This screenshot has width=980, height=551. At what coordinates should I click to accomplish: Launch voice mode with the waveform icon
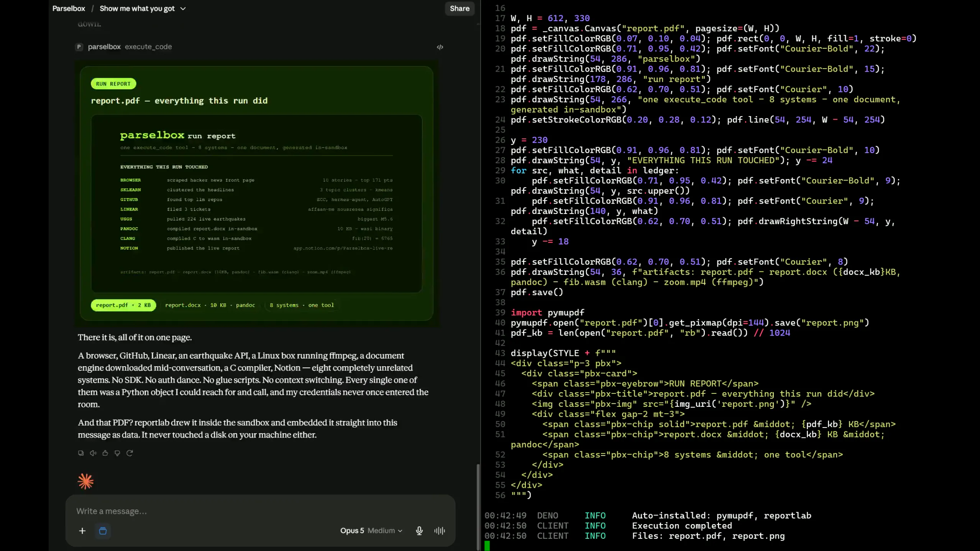pyautogui.click(x=440, y=531)
